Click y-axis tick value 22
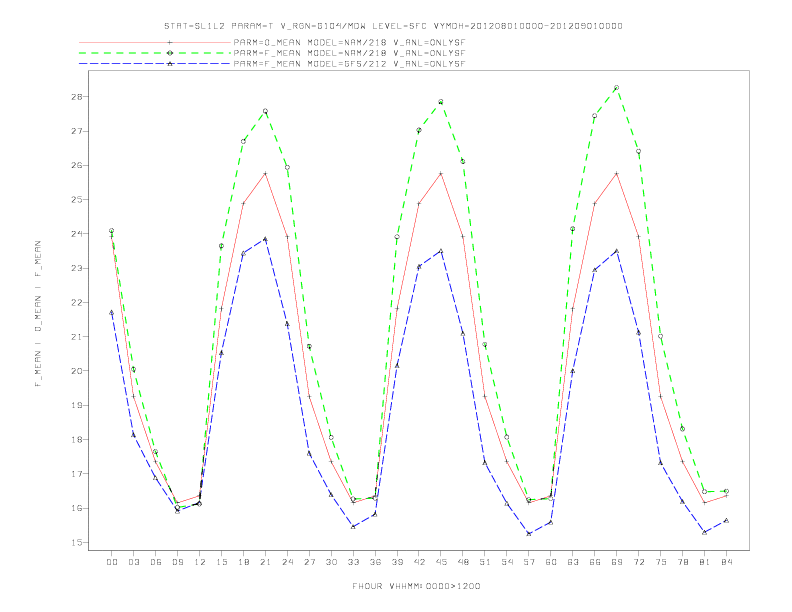 77,303
